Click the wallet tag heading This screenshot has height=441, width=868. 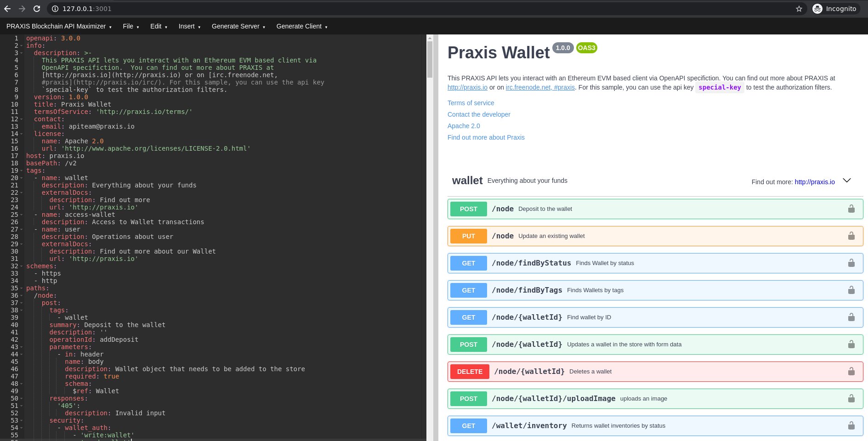pos(467,181)
